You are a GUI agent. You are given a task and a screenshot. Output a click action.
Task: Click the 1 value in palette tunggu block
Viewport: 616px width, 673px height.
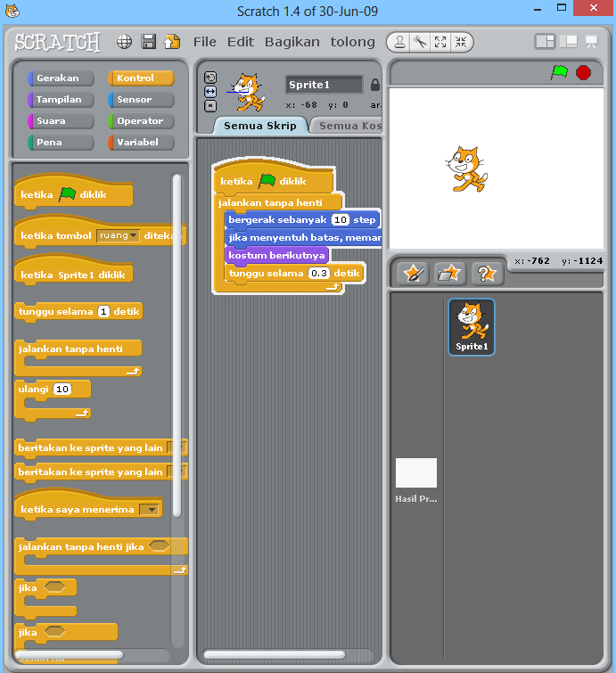pyautogui.click(x=103, y=312)
